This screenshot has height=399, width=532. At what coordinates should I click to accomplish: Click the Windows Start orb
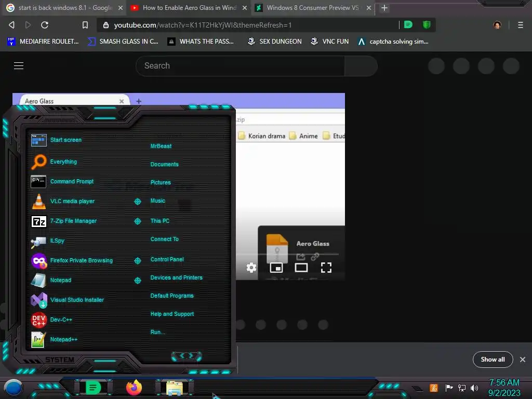coord(13,388)
